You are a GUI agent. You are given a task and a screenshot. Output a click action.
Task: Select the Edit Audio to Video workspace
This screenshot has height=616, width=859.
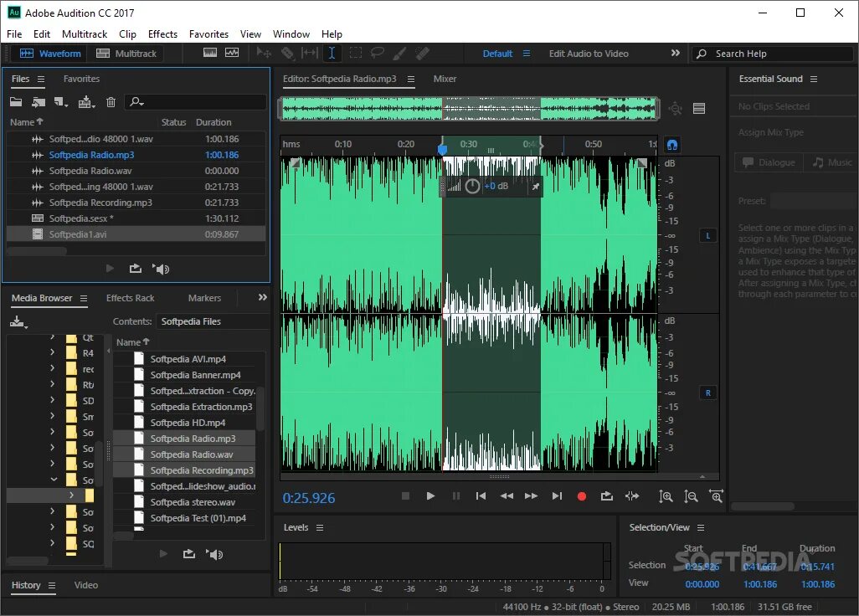(588, 54)
